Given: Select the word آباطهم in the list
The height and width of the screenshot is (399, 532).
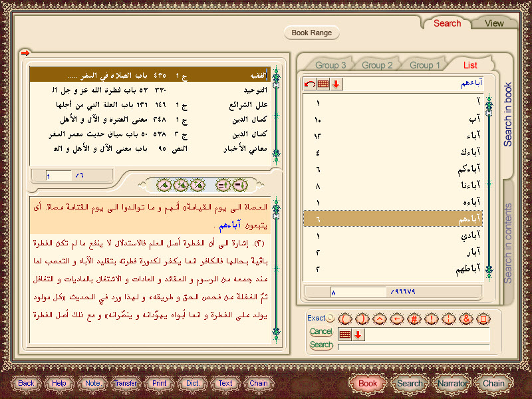Looking at the screenshot, I should [392, 269].
